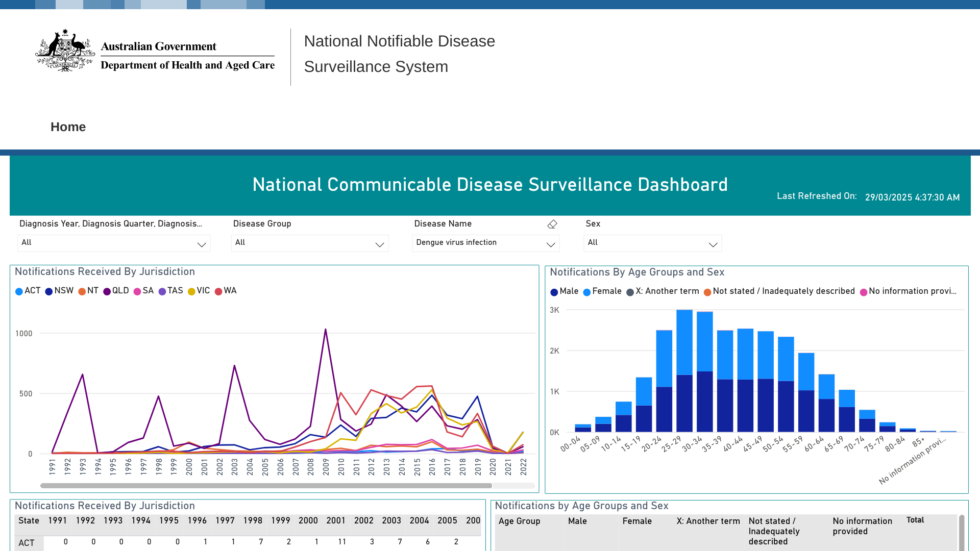This screenshot has height=551, width=980.
Task: Click the 1992 column header in the jurisdiction table
Action: (85, 521)
